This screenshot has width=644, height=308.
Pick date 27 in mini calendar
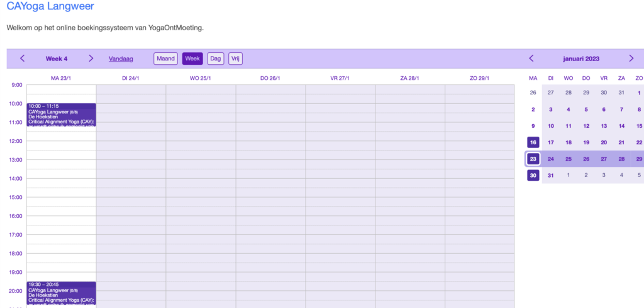604,159
